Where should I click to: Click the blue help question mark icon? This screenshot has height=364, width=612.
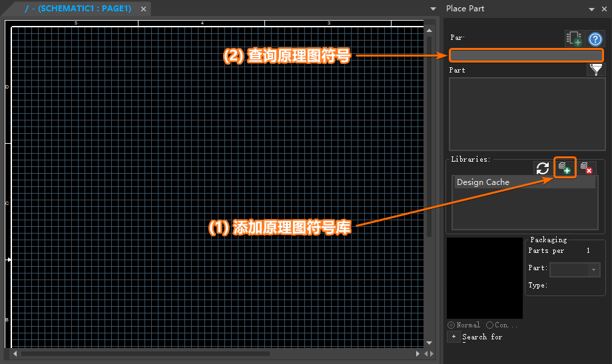tap(595, 39)
